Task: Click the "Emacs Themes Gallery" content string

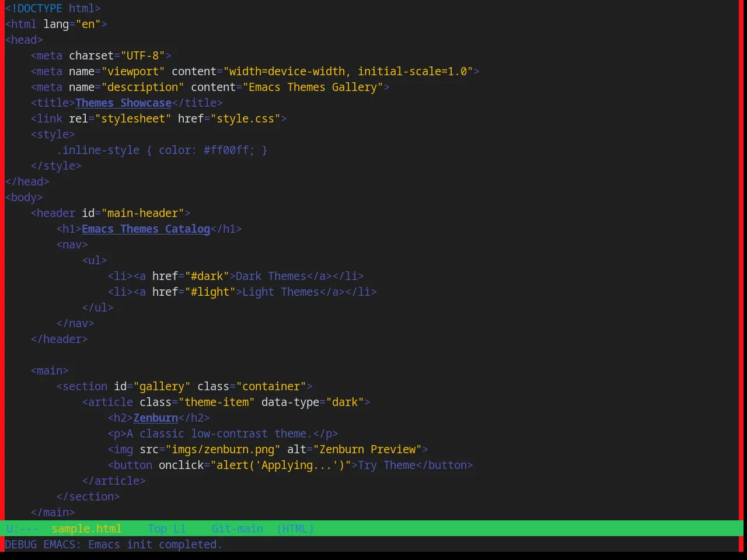Action: click(313, 87)
